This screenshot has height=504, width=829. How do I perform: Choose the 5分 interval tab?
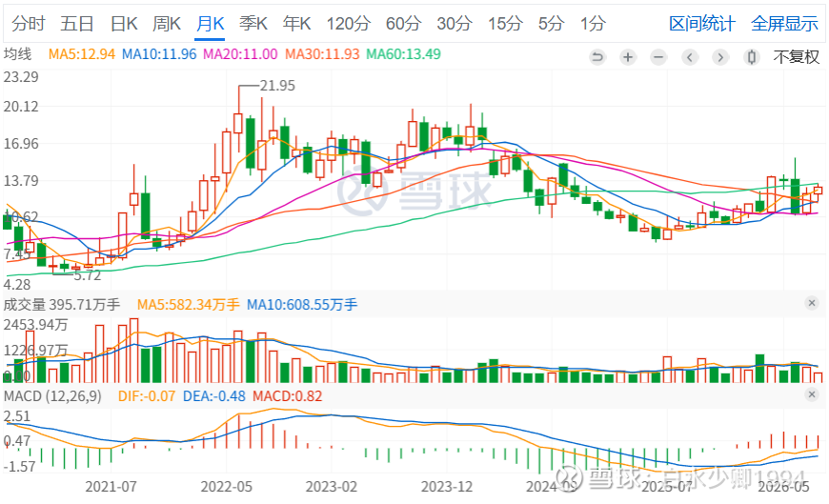click(x=551, y=24)
